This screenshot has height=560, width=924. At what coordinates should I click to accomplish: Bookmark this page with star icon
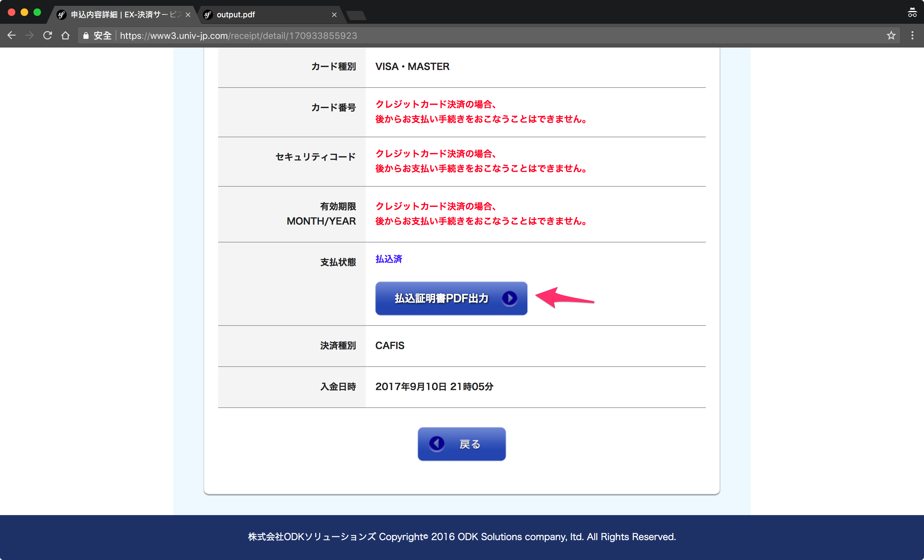click(891, 36)
